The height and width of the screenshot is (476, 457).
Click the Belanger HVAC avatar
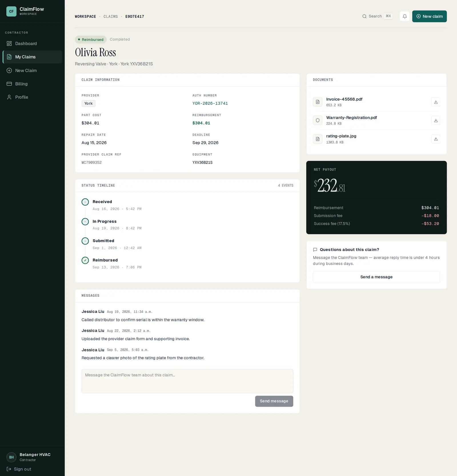[11, 457]
